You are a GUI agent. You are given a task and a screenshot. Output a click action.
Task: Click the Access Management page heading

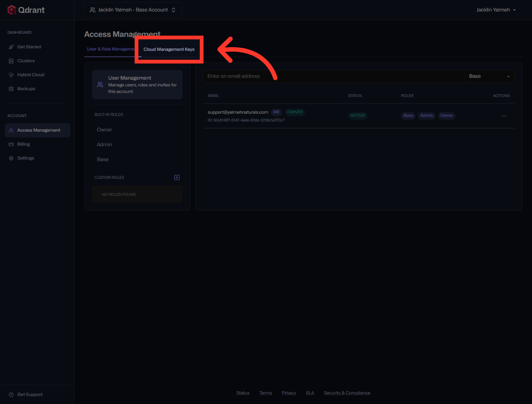click(x=122, y=34)
